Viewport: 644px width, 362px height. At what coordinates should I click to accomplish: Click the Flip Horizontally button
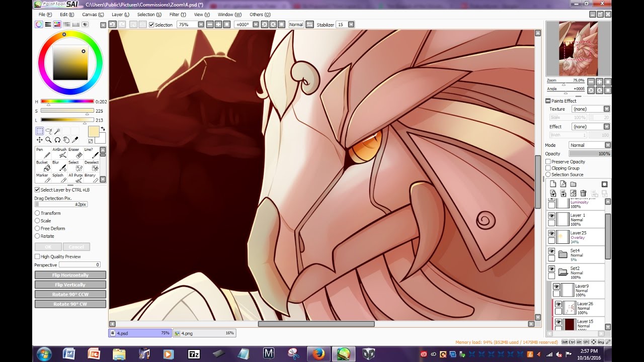pyautogui.click(x=70, y=275)
